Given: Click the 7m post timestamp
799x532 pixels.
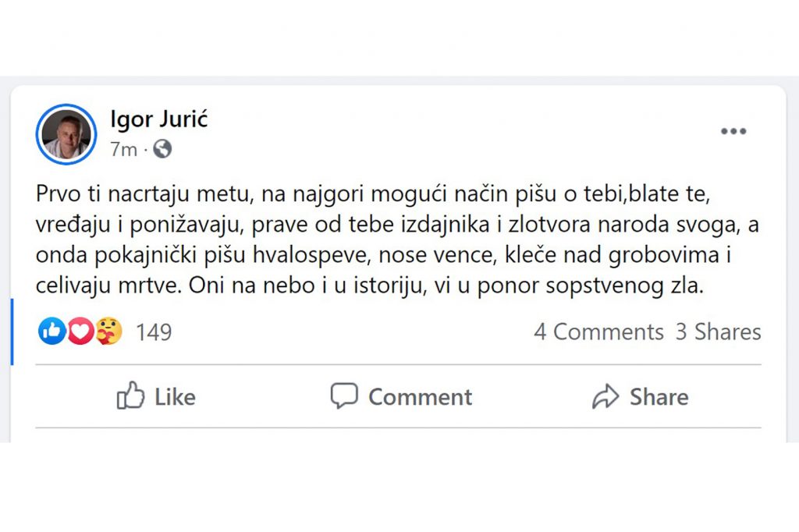Looking at the screenshot, I should point(123,148).
